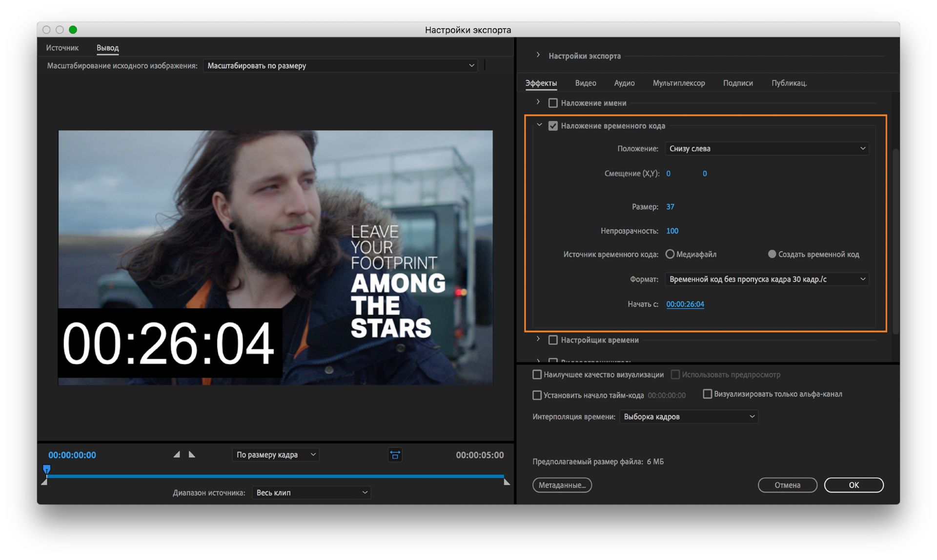Image resolution: width=937 pixels, height=560 pixels.
Task: Click the blue aspect ratio correction icon
Action: coord(395,455)
